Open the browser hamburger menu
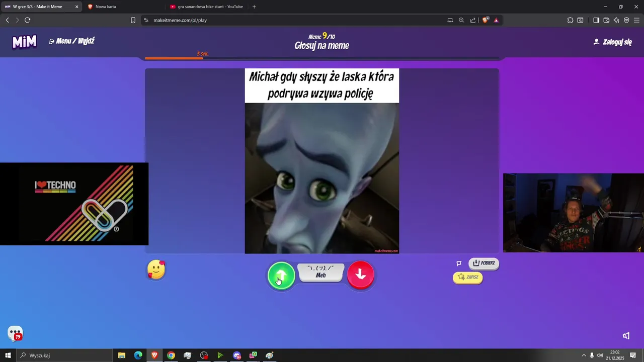This screenshot has height=362, width=644. tap(636, 20)
